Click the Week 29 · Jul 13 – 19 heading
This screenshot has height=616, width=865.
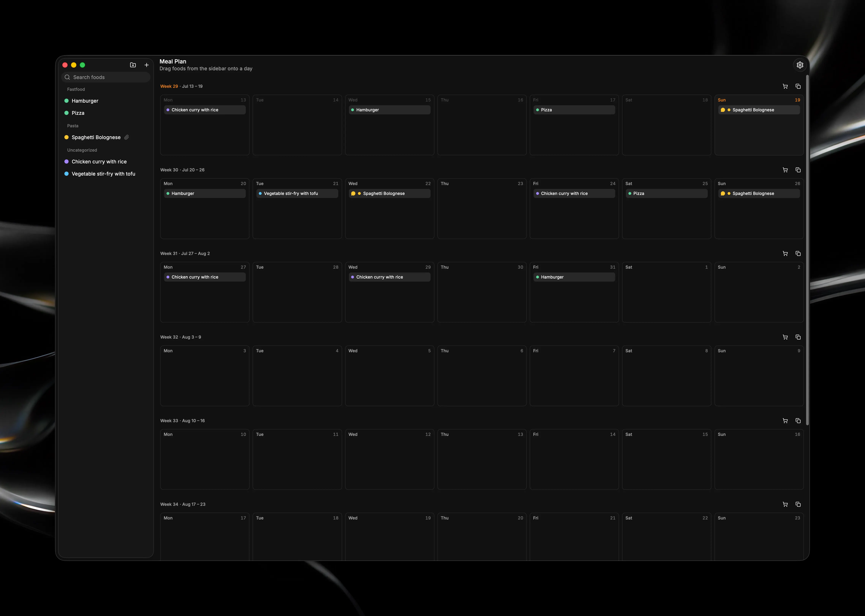181,86
